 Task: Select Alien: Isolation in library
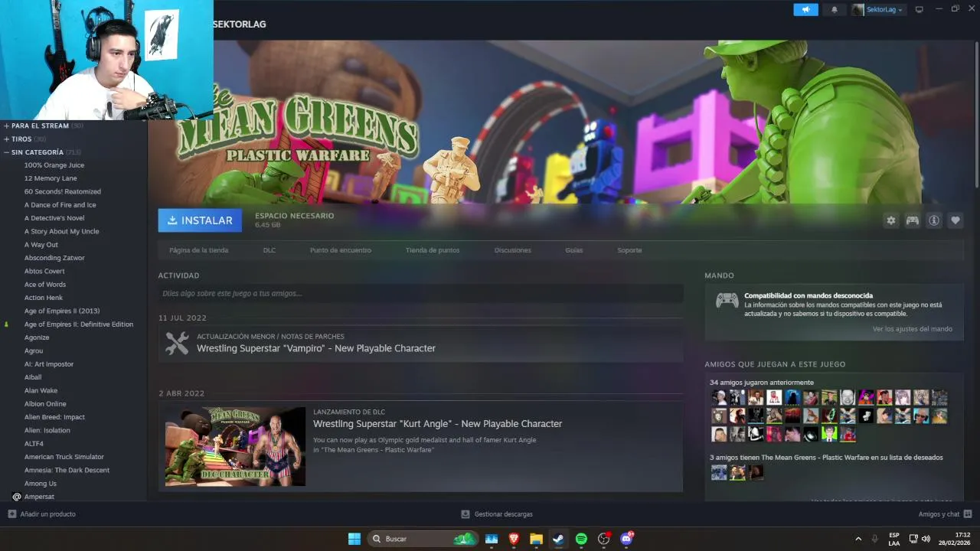[47, 430]
